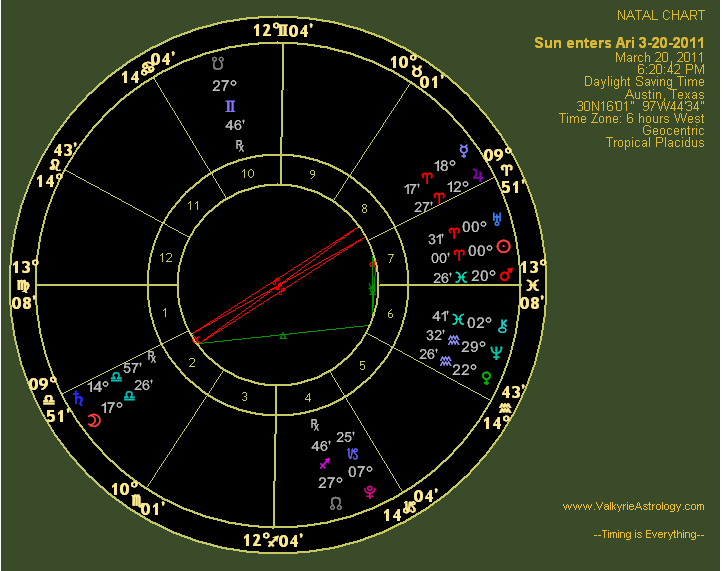Image resolution: width=724 pixels, height=571 pixels.
Task: Click the red Sun glyph
Action: (x=504, y=246)
